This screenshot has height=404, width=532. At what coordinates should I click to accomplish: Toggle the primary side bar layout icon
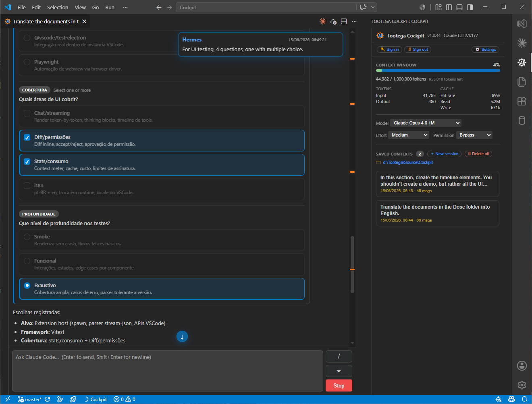click(449, 7)
